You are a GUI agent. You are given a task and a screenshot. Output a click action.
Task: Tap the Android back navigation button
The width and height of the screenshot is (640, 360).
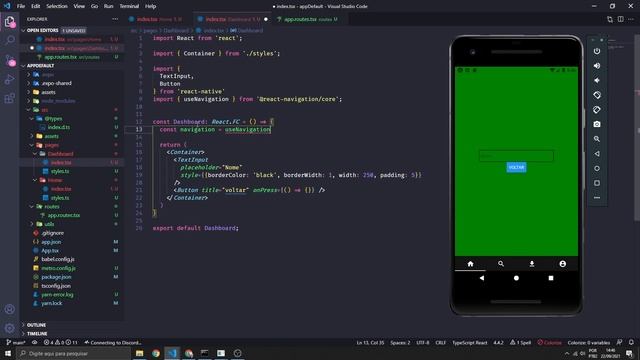point(482,278)
